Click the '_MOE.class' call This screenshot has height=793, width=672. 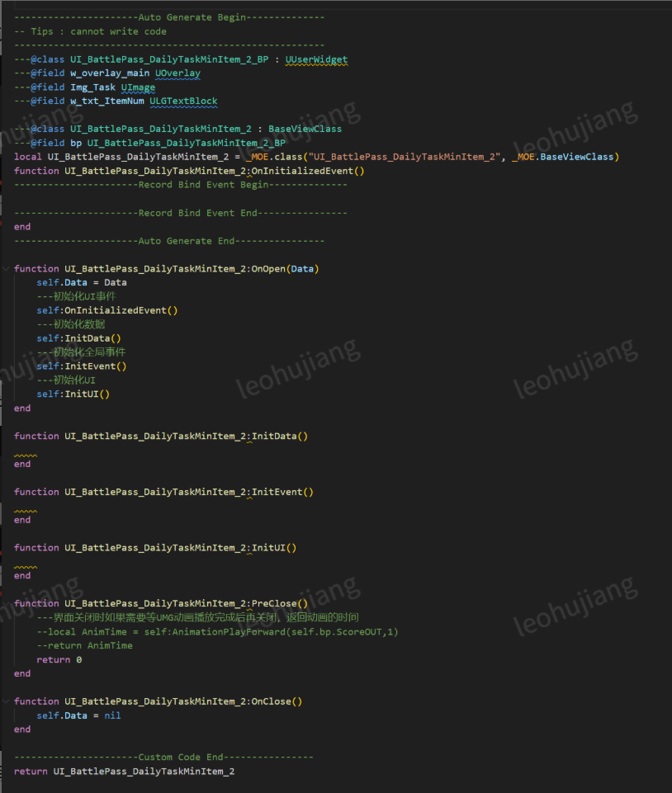pos(274,157)
